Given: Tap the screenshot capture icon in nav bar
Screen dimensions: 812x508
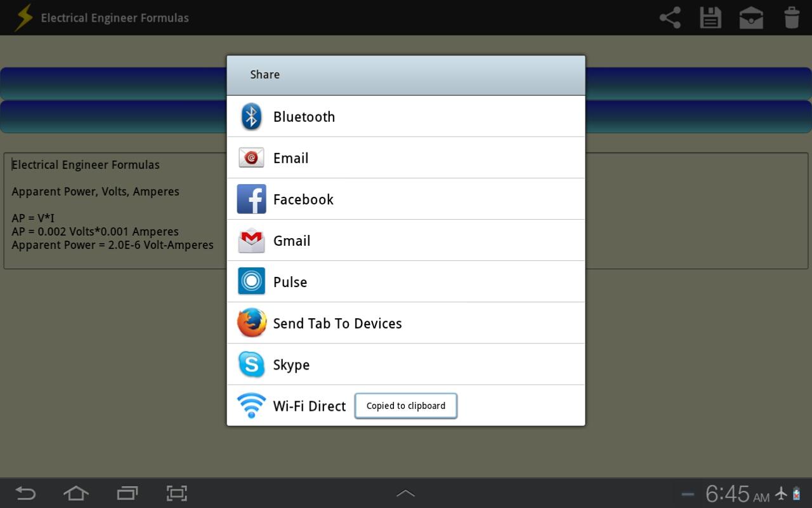Looking at the screenshot, I should click(177, 493).
